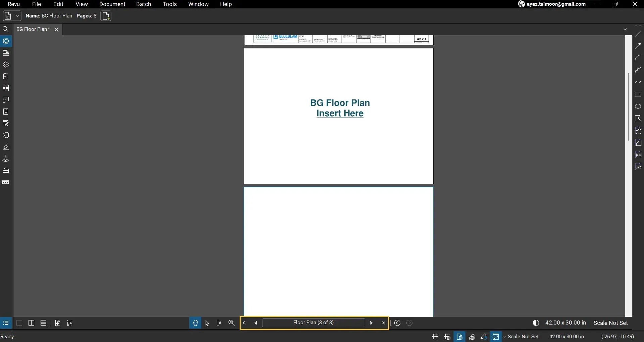Image resolution: width=644 pixels, height=342 pixels.
Task: Choose the Ellipse markup tool
Action: click(638, 106)
